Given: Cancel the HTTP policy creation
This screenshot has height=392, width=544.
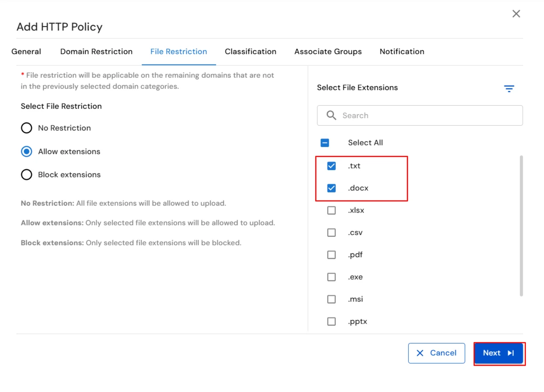Looking at the screenshot, I should point(436,353).
